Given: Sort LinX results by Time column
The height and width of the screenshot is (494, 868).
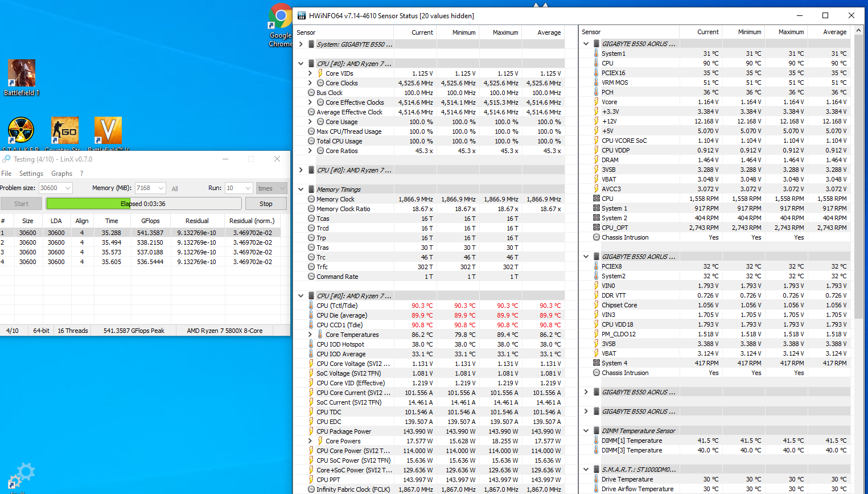Looking at the screenshot, I should pos(112,221).
